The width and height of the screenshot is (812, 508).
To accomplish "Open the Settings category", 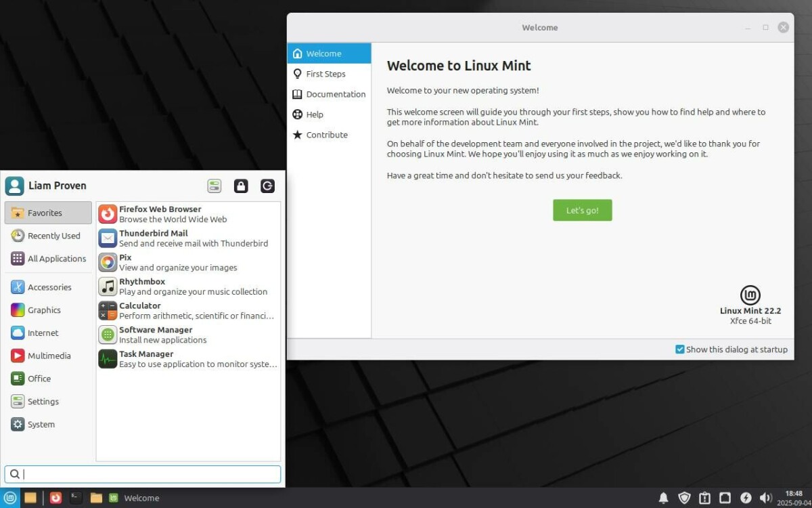I will tap(48, 402).
